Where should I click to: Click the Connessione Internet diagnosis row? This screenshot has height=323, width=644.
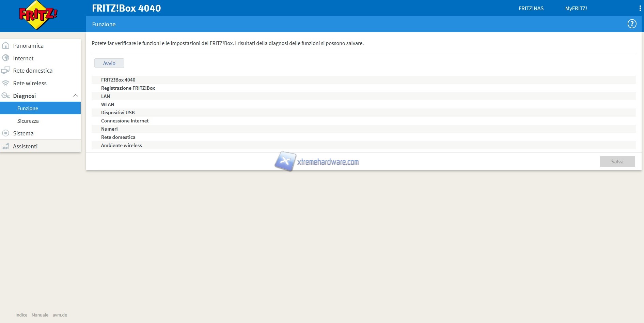click(125, 121)
